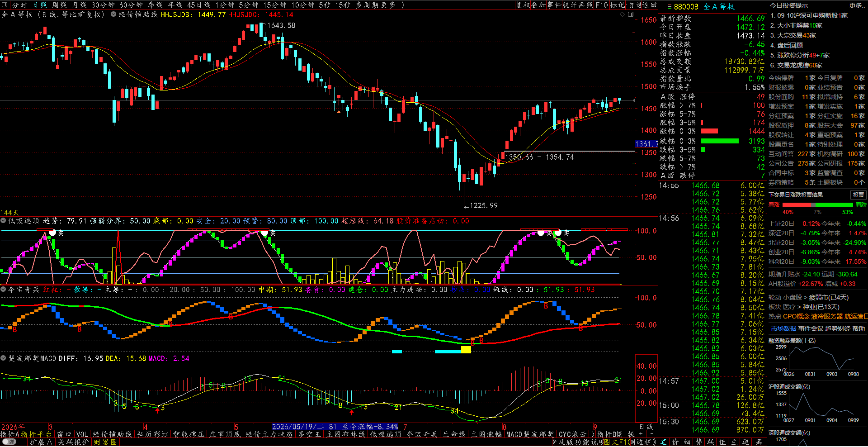Open 更多 link in 今日投资提示
Viewport: 868px width, 447px height.
(x=856, y=5)
